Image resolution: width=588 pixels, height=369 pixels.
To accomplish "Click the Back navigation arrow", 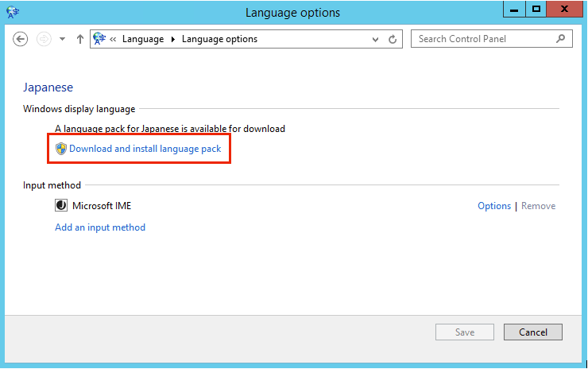I will pos(20,39).
